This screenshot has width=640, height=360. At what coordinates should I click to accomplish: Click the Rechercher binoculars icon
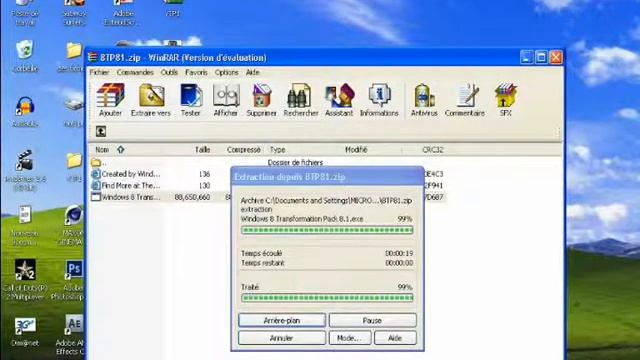tap(301, 100)
